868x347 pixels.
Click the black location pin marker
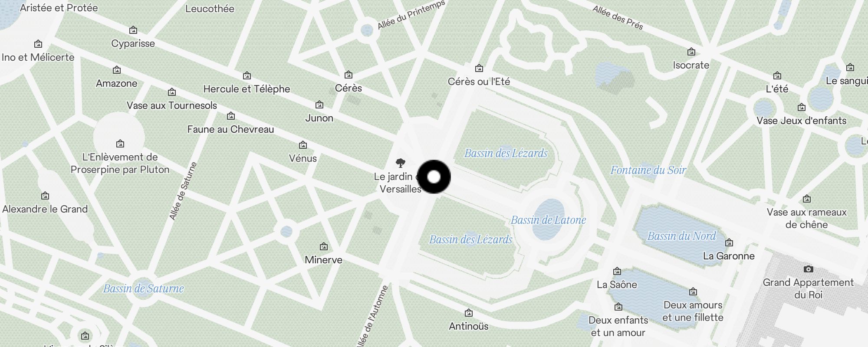point(434,177)
